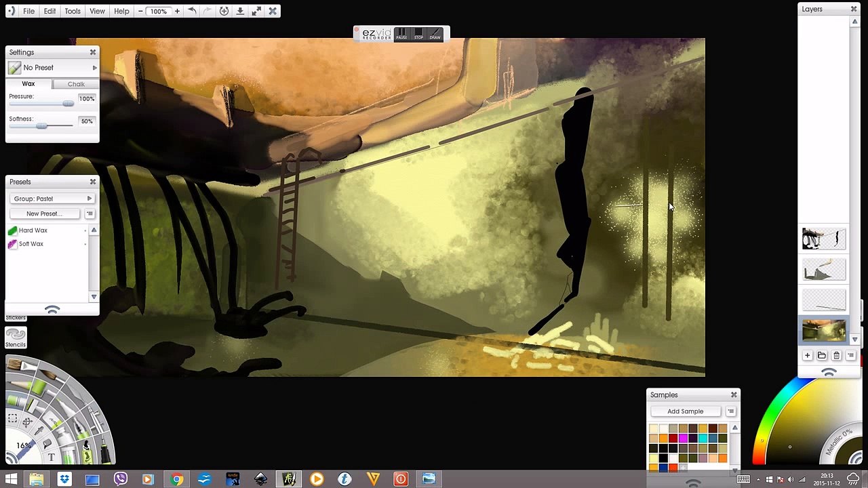Viewport: 868px width, 488px height.
Task: Delete layer with the trash icon
Action: tap(836, 356)
